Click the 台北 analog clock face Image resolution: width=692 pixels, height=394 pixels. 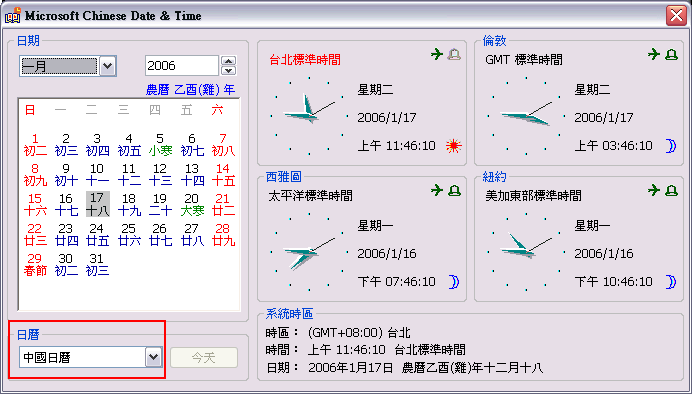tap(309, 116)
